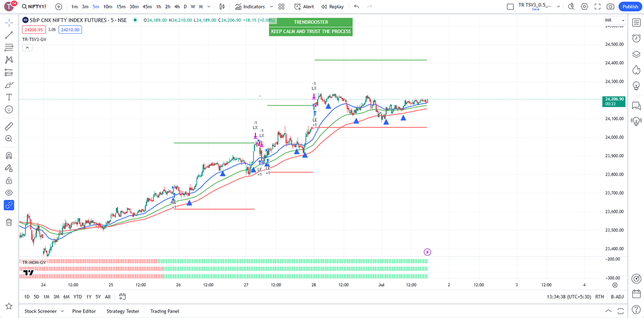Select the crosshair cursor tool
This screenshot has height=318, width=644.
pos(9,23)
